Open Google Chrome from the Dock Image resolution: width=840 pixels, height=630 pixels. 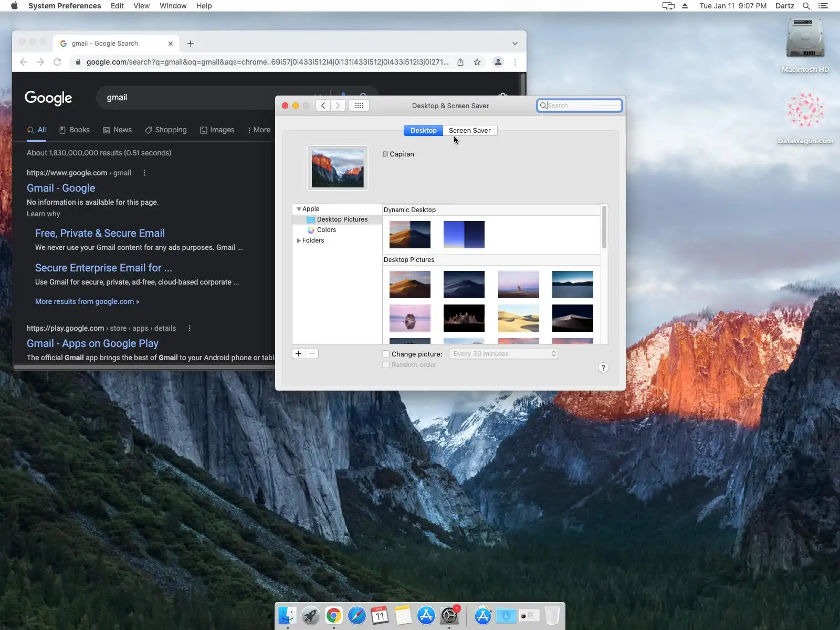coord(333,615)
